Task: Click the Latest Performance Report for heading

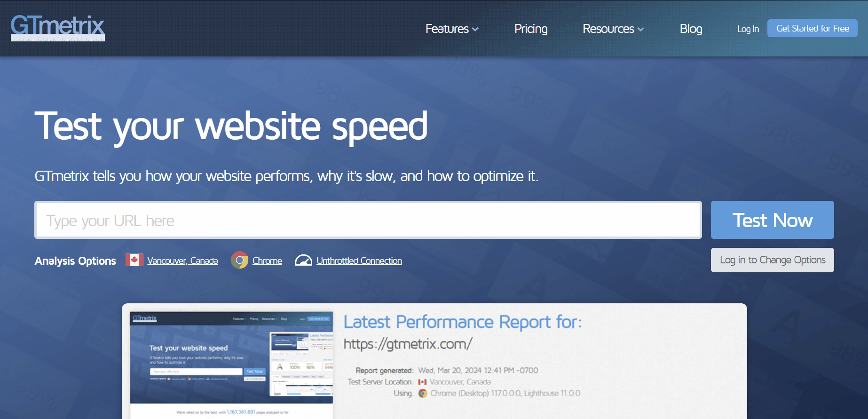Action: pyautogui.click(x=462, y=322)
